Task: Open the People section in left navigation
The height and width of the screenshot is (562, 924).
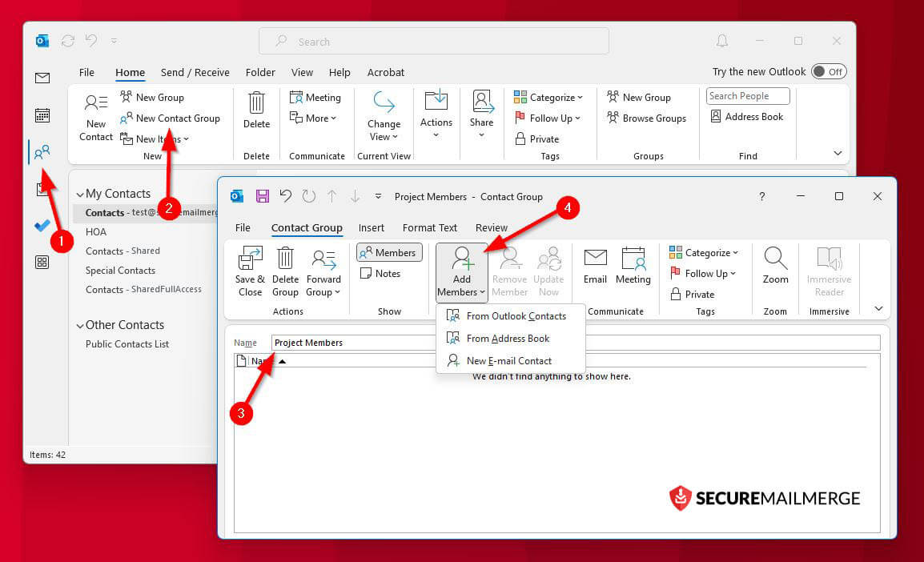Action: (42, 152)
